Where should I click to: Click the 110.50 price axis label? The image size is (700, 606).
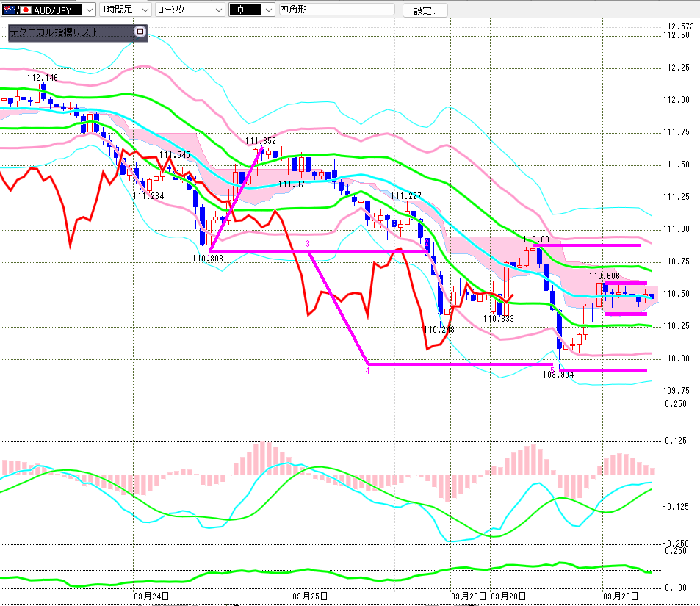pos(676,294)
